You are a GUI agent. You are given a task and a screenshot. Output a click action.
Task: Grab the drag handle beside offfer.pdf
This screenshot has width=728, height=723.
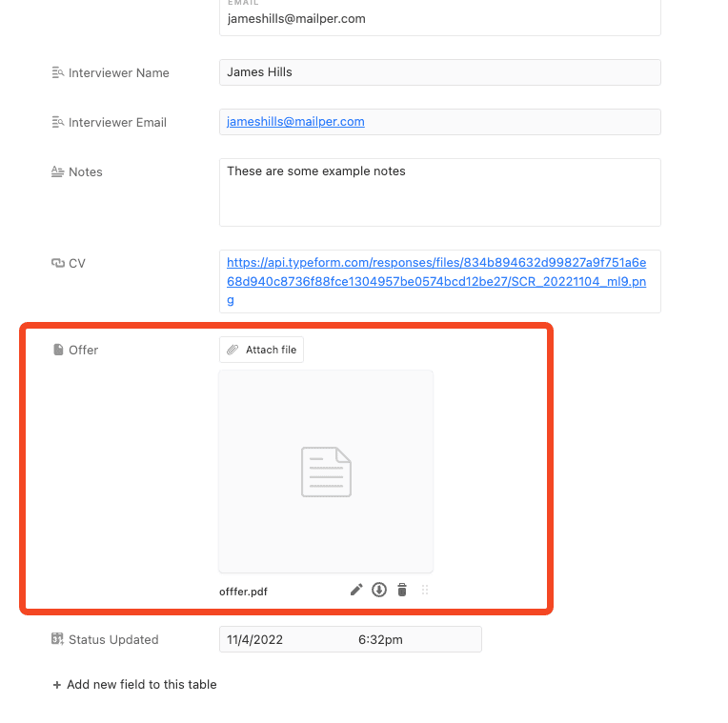(425, 590)
